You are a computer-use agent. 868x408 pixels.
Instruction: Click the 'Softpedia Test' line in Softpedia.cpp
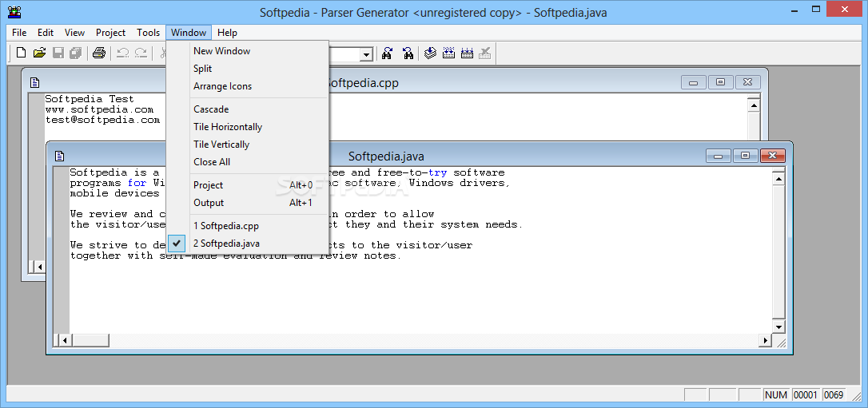pos(90,99)
